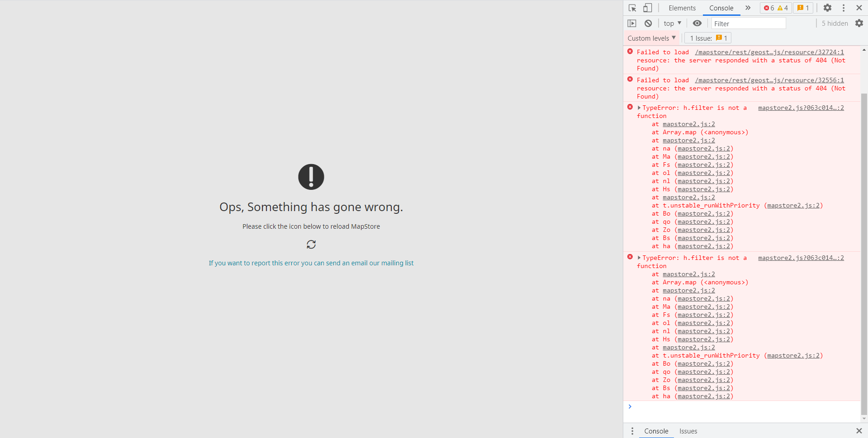Image resolution: width=868 pixels, height=438 pixels.
Task: Open the resource/32556:1 source link
Action: [769, 80]
